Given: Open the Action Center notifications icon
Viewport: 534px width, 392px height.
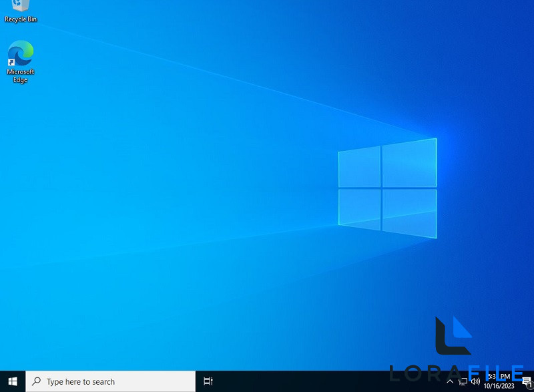Looking at the screenshot, I should coord(527,382).
